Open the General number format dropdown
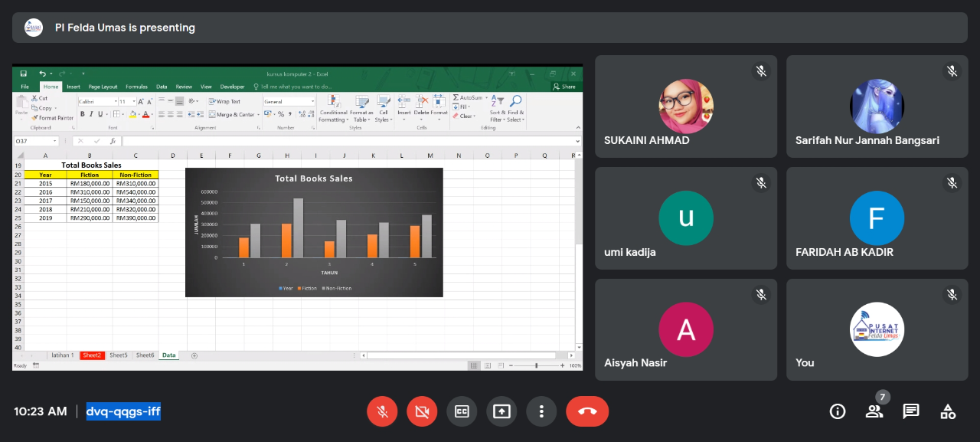The width and height of the screenshot is (980, 442). point(312,101)
